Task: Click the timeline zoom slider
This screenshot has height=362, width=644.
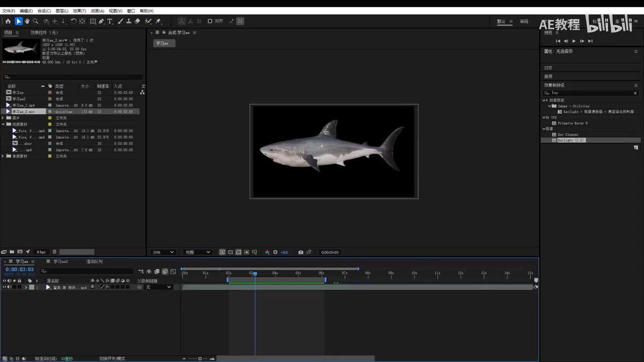Action: pos(200,358)
